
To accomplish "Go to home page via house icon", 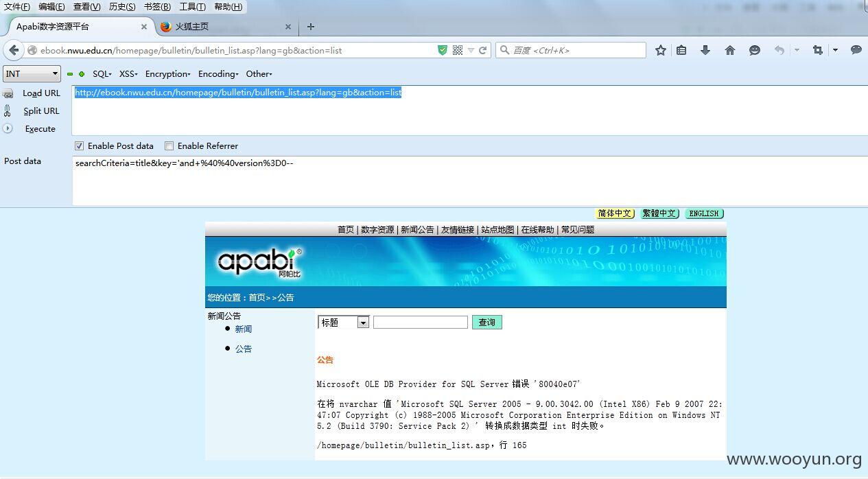I will tap(730, 50).
